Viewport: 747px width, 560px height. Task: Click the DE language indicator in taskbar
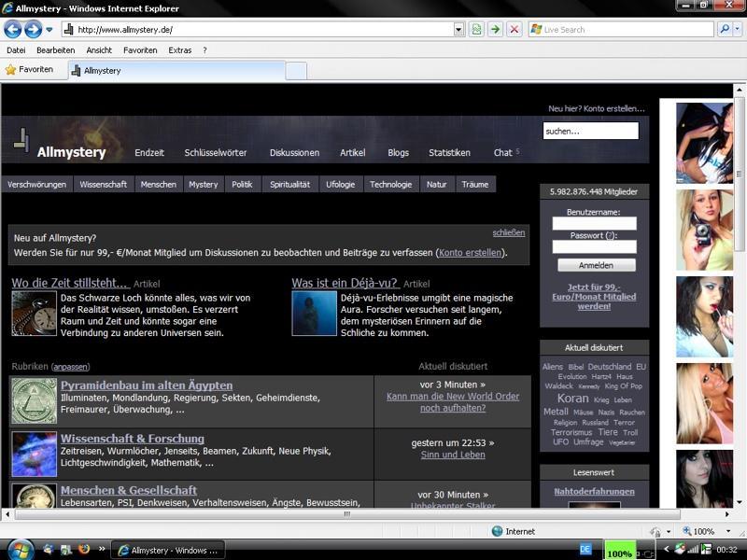pos(585,550)
